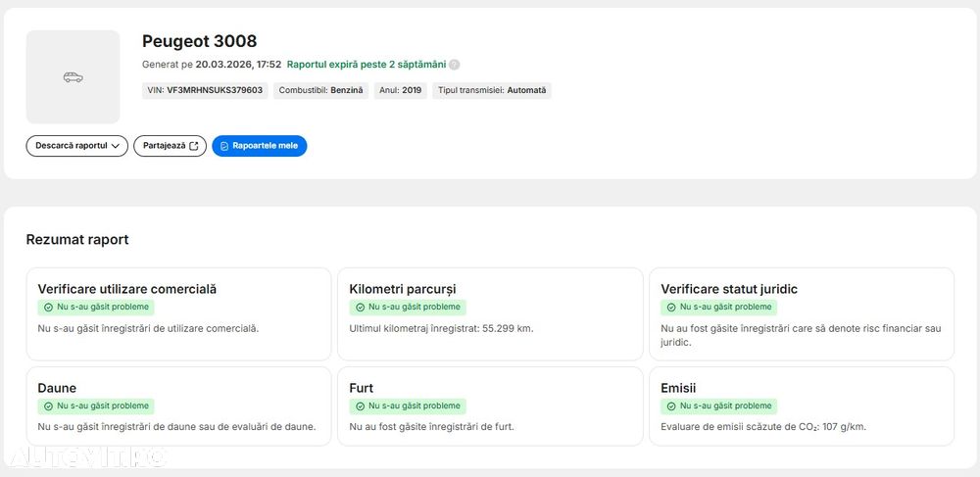Click the check icon under Kilometri parcurși
This screenshot has width=980, height=477.
[x=360, y=308]
